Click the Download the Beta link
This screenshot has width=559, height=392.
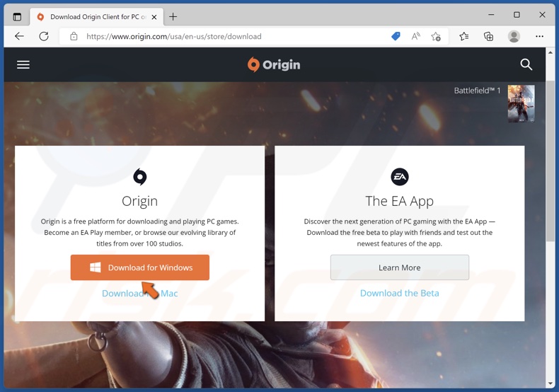pos(400,293)
